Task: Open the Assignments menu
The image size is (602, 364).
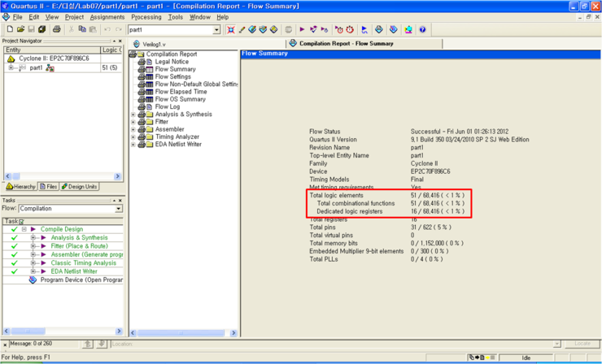Action: [x=107, y=17]
